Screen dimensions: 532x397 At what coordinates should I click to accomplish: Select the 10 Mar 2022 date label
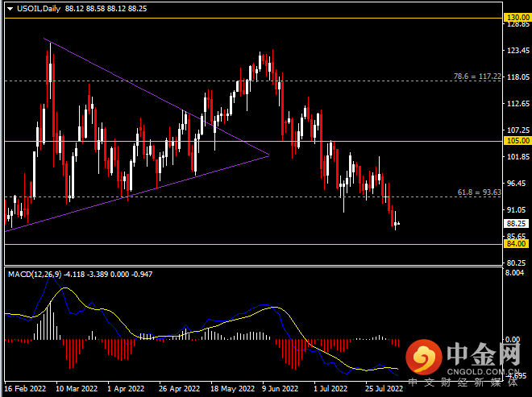pos(77,388)
